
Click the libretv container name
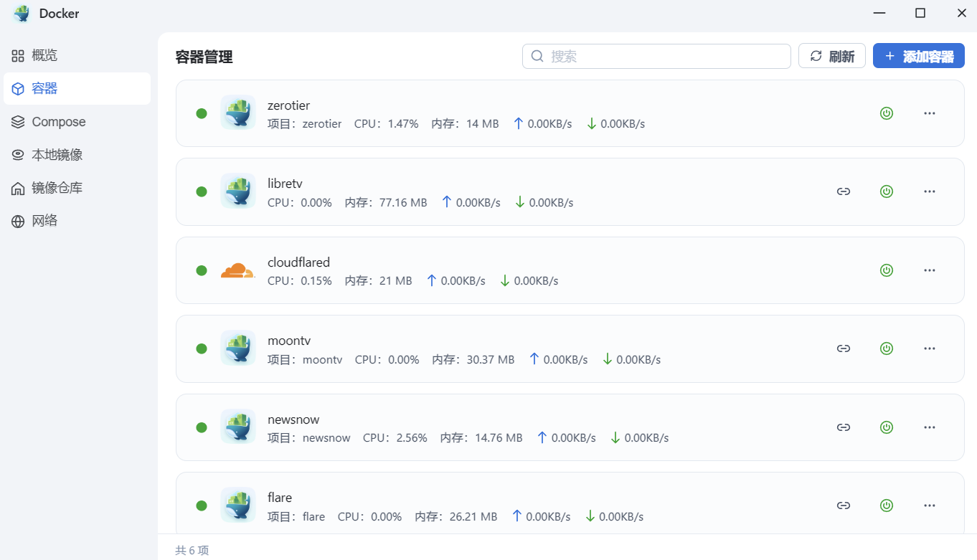pyautogui.click(x=285, y=184)
